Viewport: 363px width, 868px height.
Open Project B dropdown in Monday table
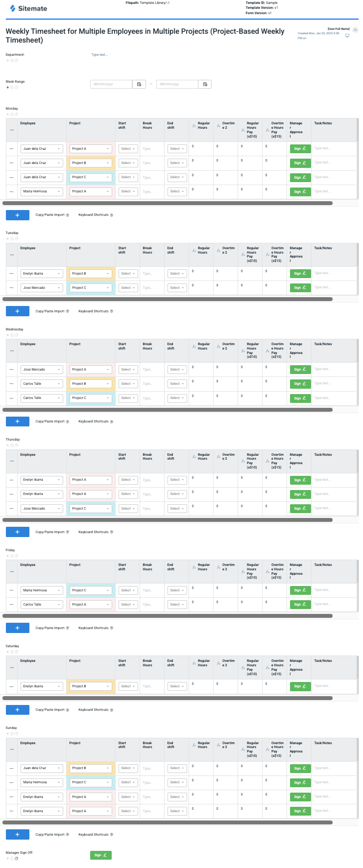coord(91,163)
